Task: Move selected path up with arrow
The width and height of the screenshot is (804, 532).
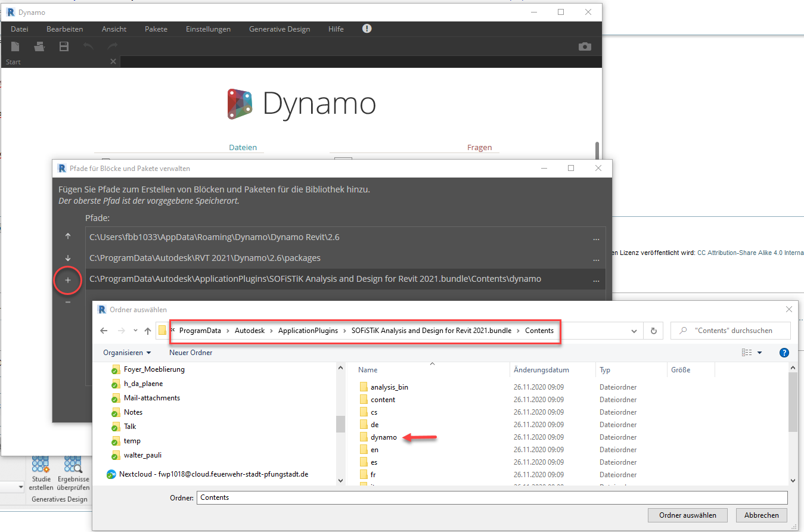Action: point(68,237)
